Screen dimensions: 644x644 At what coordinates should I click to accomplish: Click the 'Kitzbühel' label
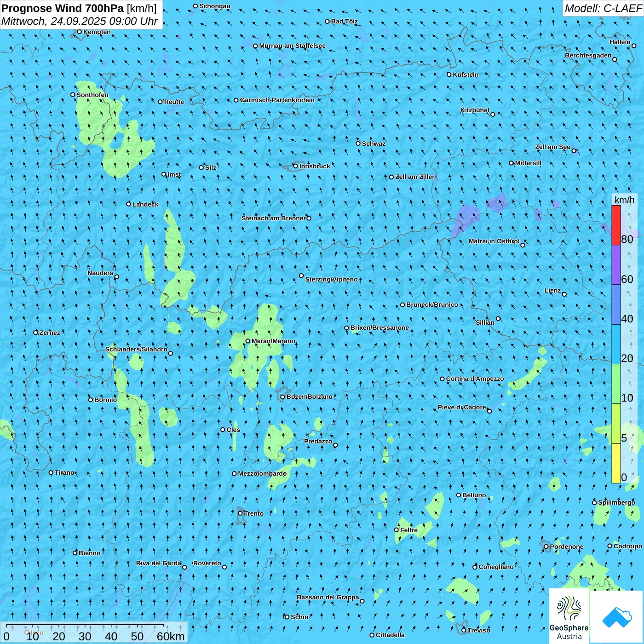click(475, 110)
